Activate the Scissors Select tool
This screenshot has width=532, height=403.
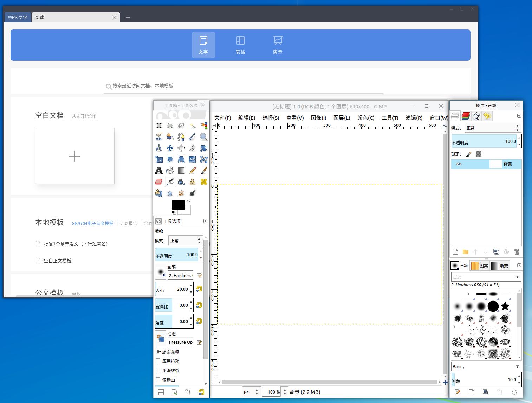pyautogui.click(x=159, y=137)
